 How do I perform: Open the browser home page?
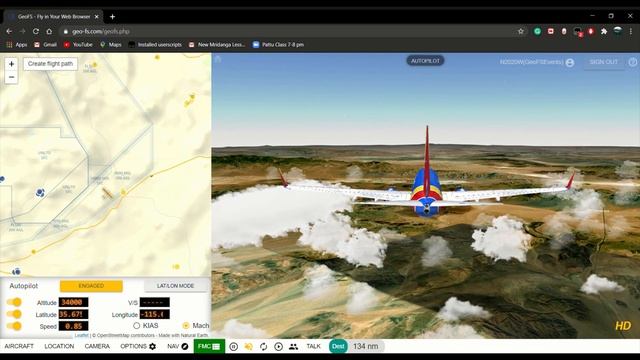[49, 31]
